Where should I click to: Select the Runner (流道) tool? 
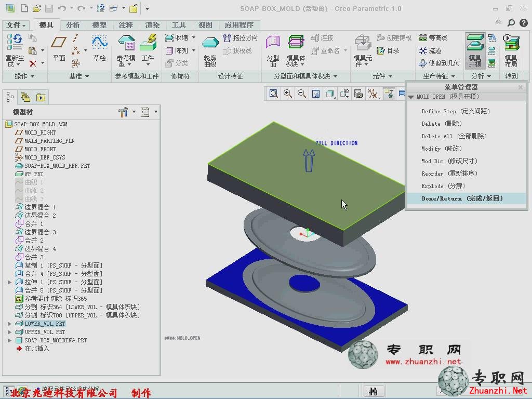click(430, 50)
